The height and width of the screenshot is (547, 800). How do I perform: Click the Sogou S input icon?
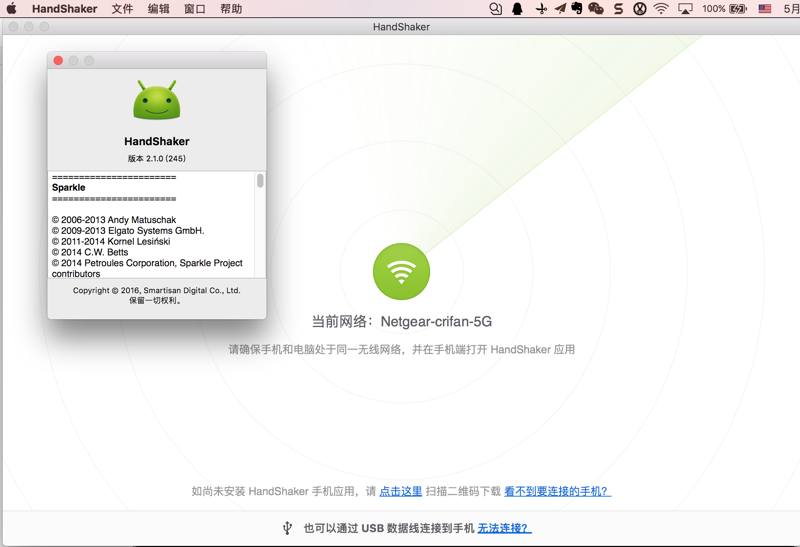618,9
